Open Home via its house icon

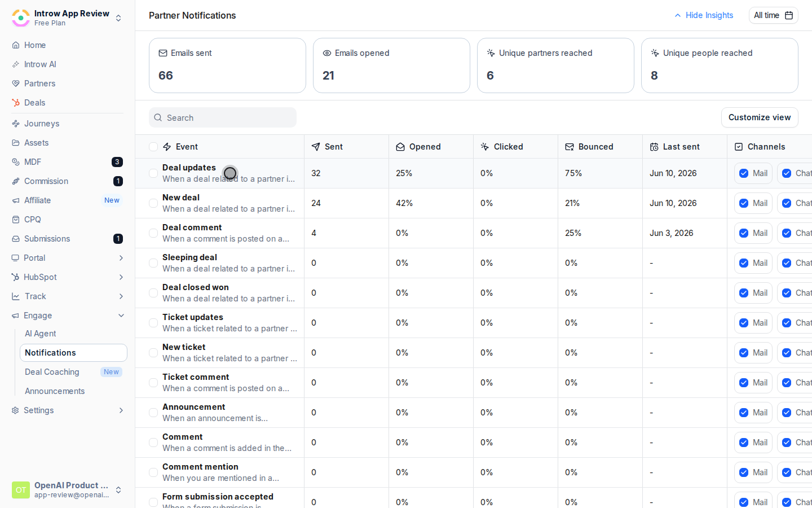(x=16, y=45)
